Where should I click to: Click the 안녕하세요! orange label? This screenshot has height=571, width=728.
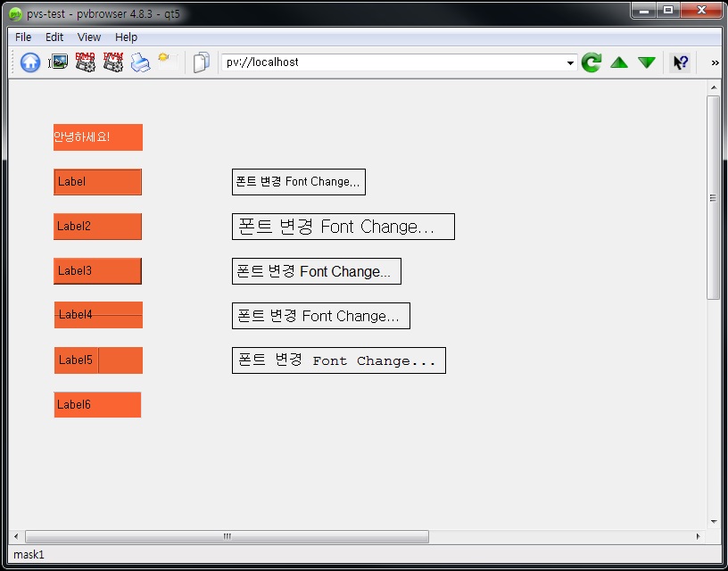(x=97, y=137)
